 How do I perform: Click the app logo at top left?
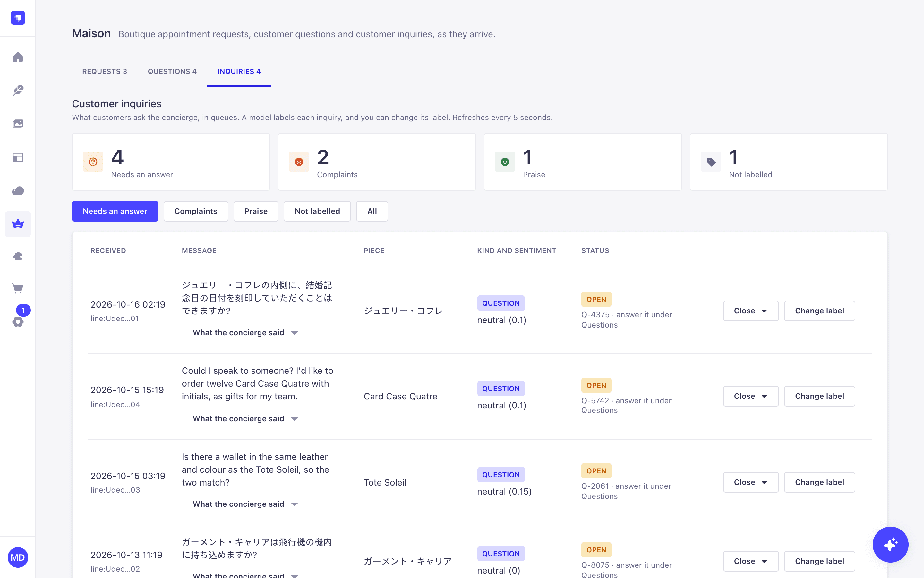18,18
